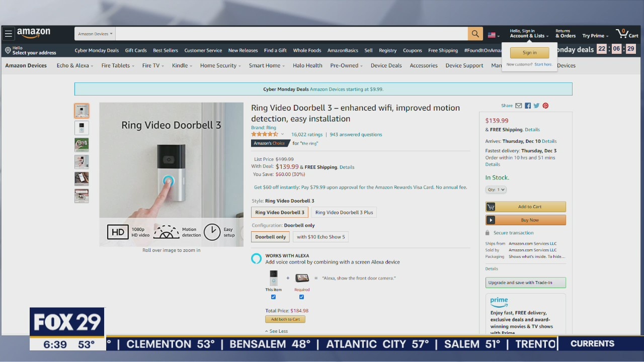This screenshot has width=644, height=362.
Task: Click the Amazon logo
Action: (x=34, y=33)
